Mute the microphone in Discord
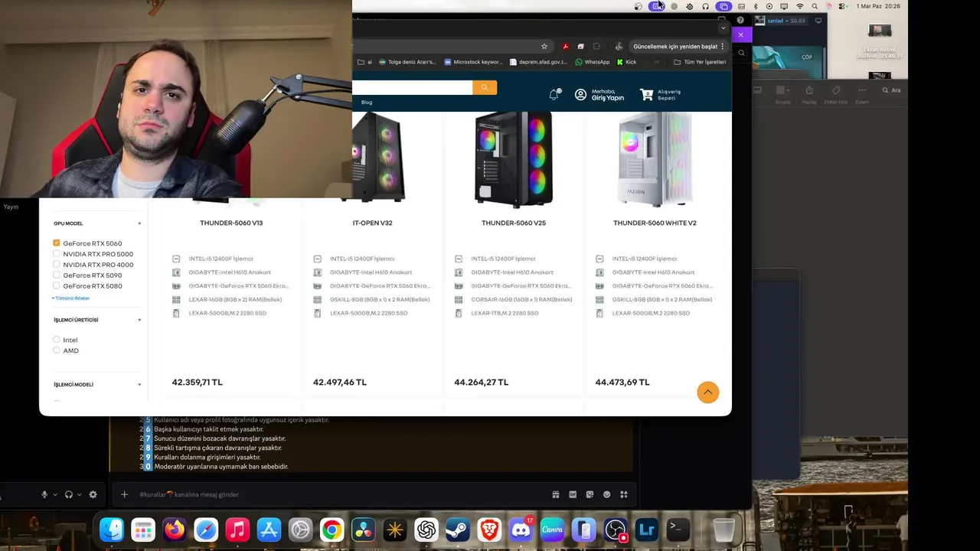Image resolution: width=980 pixels, height=551 pixels. (x=44, y=495)
